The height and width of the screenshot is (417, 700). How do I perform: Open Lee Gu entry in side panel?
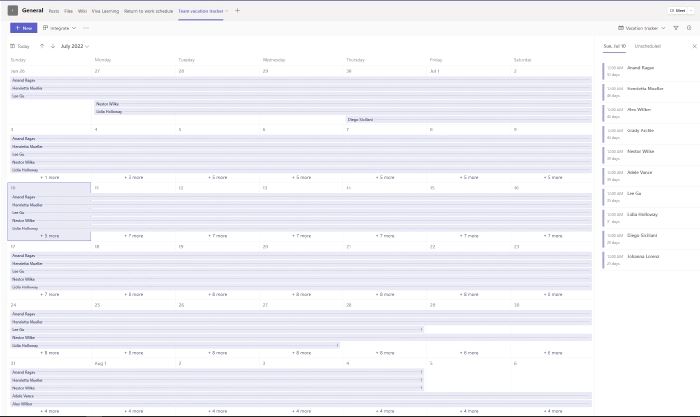pyautogui.click(x=650, y=197)
